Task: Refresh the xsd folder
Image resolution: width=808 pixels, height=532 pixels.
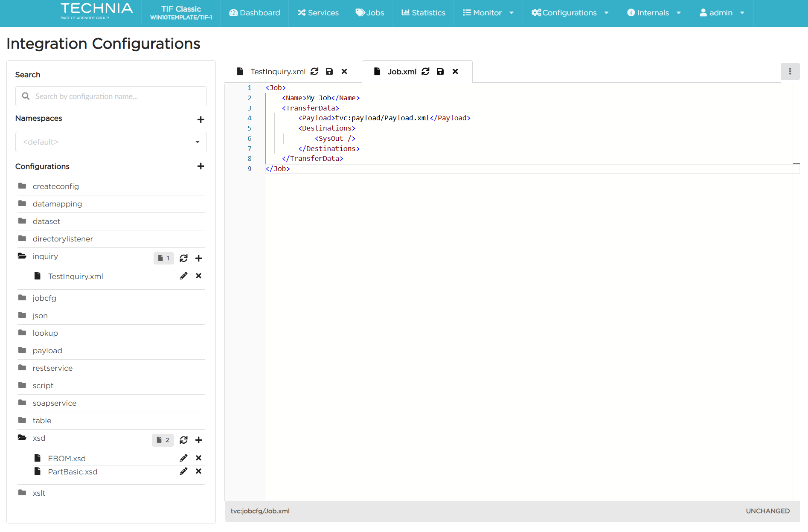Action: point(183,440)
